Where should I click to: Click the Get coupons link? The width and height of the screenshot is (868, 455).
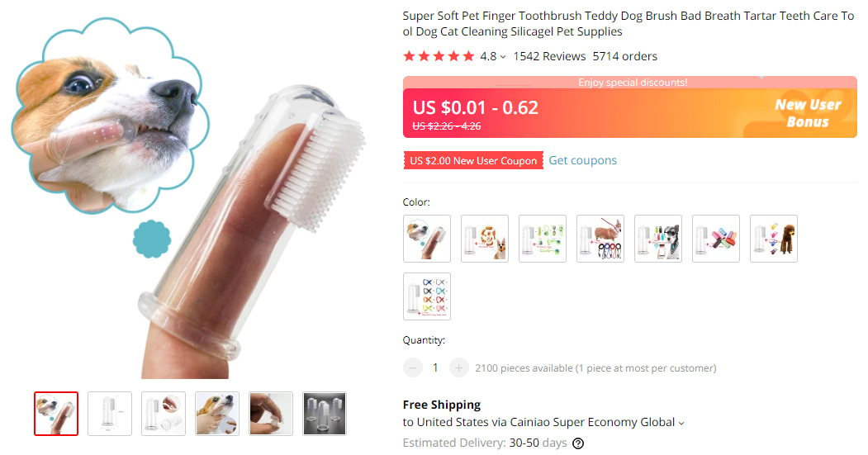(x=582, y=160)
